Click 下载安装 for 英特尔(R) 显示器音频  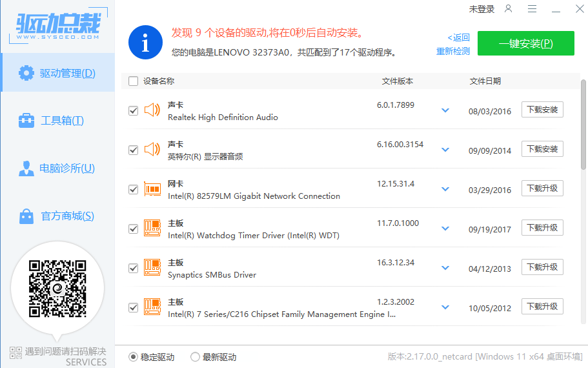[x=542, y=149]
